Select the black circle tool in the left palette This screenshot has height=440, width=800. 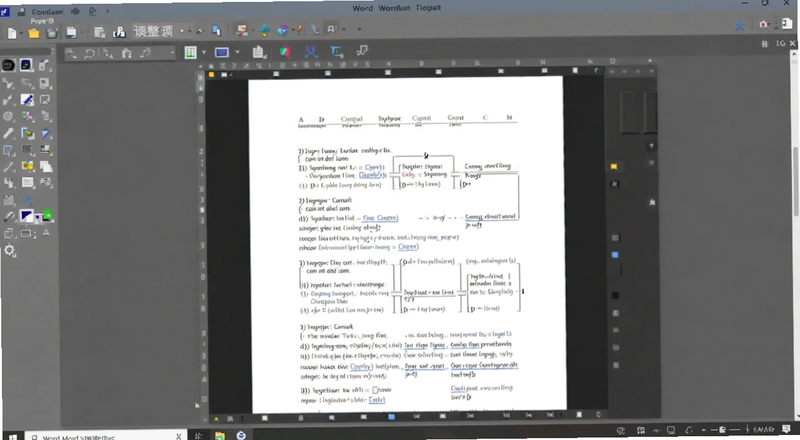[x=9, y=65]
